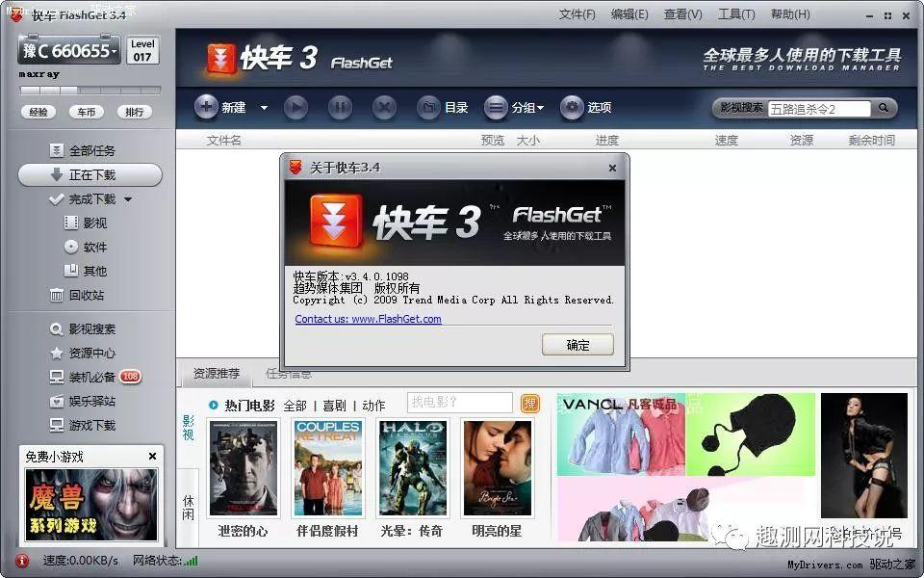Select the 休闲 vertical tab
The image size is (924, 578).
tap(188, 508)
